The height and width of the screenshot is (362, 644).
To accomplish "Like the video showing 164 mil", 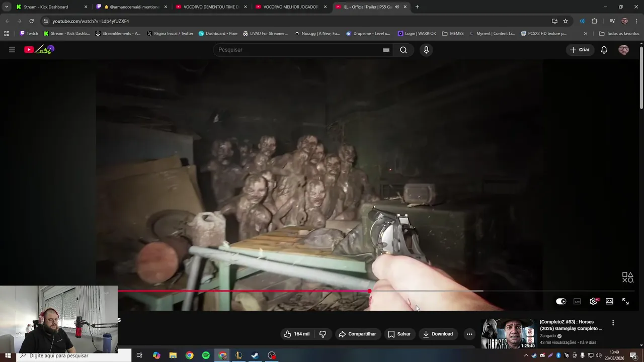I will point(297,334).
